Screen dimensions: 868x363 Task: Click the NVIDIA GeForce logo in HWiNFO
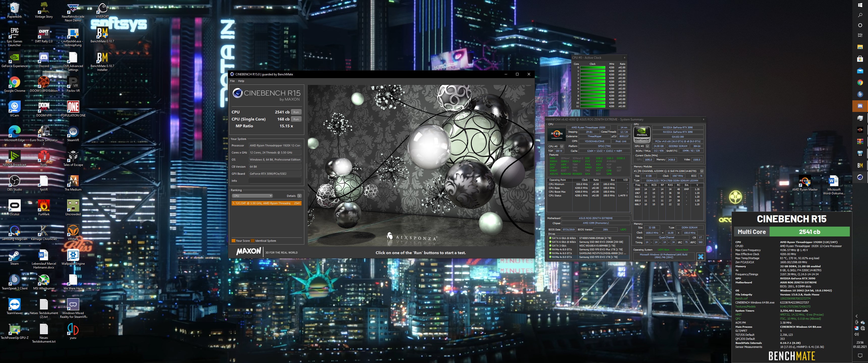tap(642, 135)
